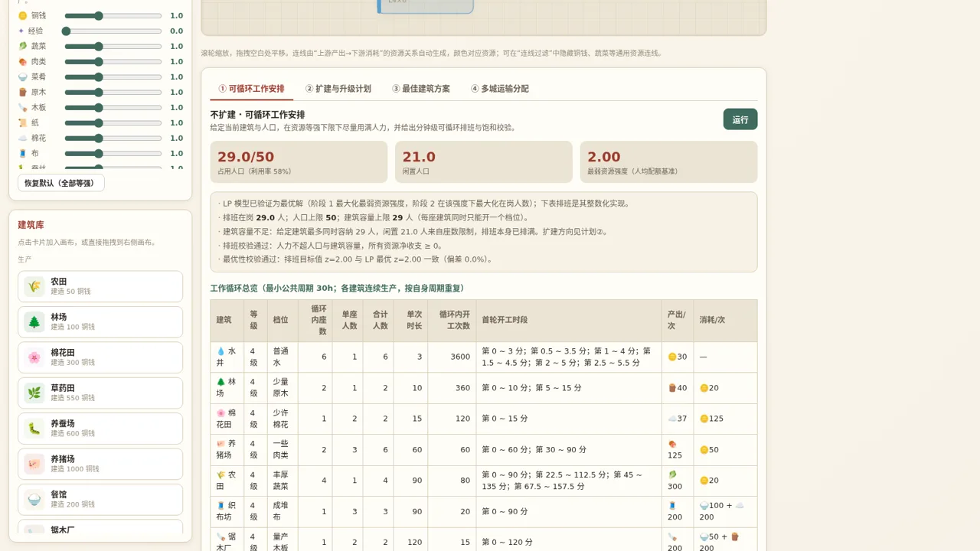Click the 最弱资源强度 value 2.00
Image resolution: width=980 pixels, height=551 pixels.
click(604, 157)
